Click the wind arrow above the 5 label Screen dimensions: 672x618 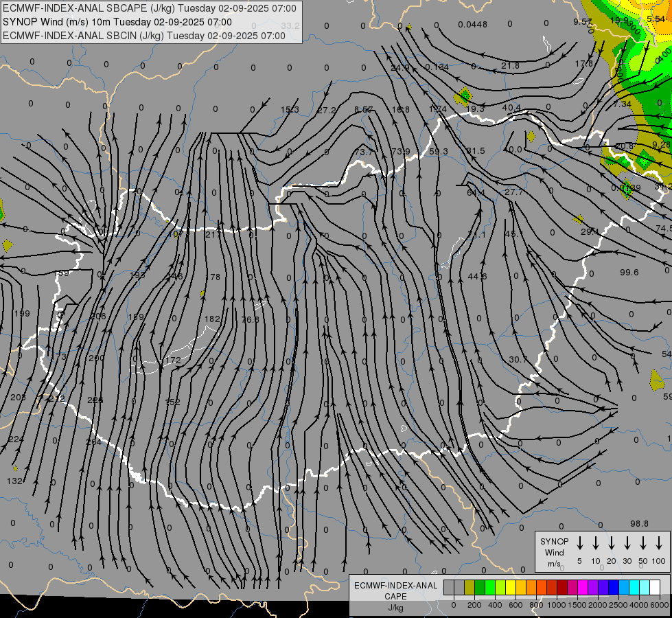(x=579, y=543)
